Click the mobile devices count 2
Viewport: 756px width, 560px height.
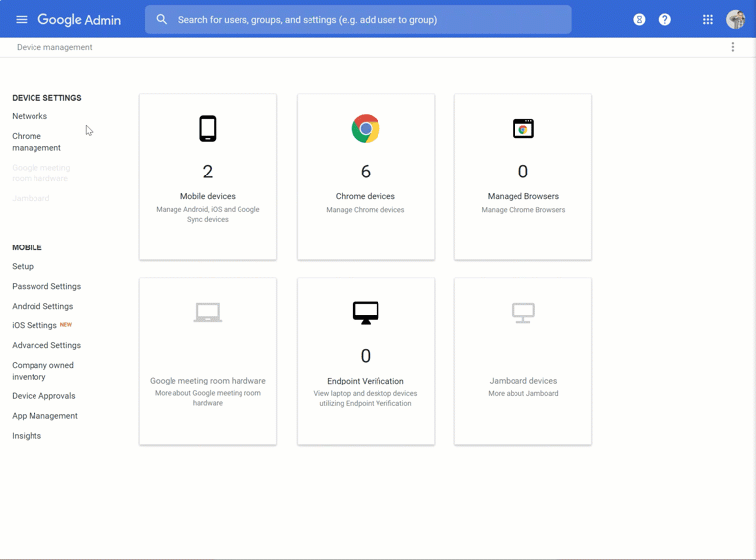coord(208,172)
